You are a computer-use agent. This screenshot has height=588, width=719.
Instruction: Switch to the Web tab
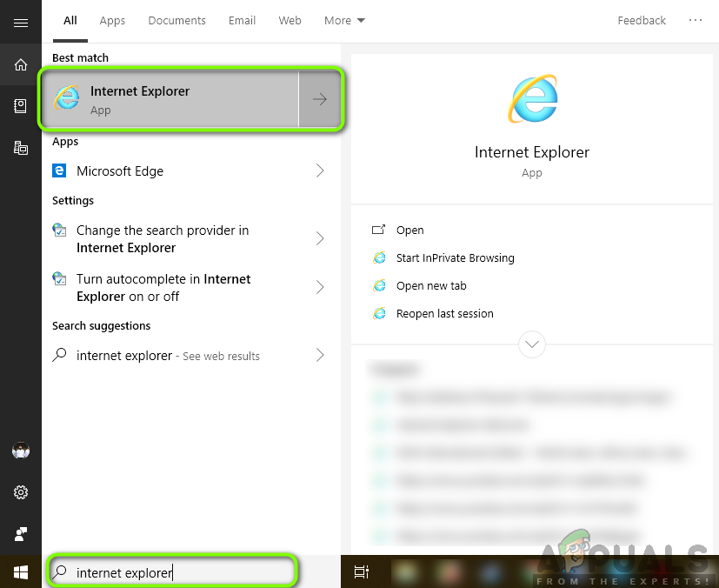point(290,21)
